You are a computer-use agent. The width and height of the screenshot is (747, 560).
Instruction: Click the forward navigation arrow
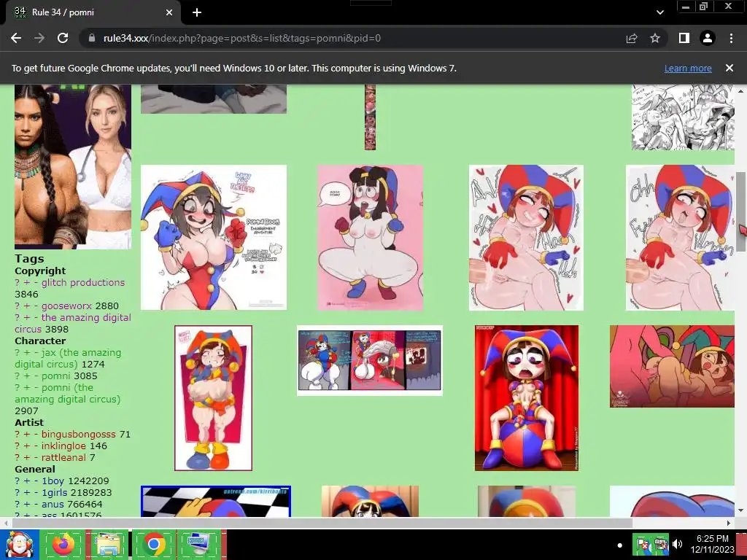(x=39, y=38)
